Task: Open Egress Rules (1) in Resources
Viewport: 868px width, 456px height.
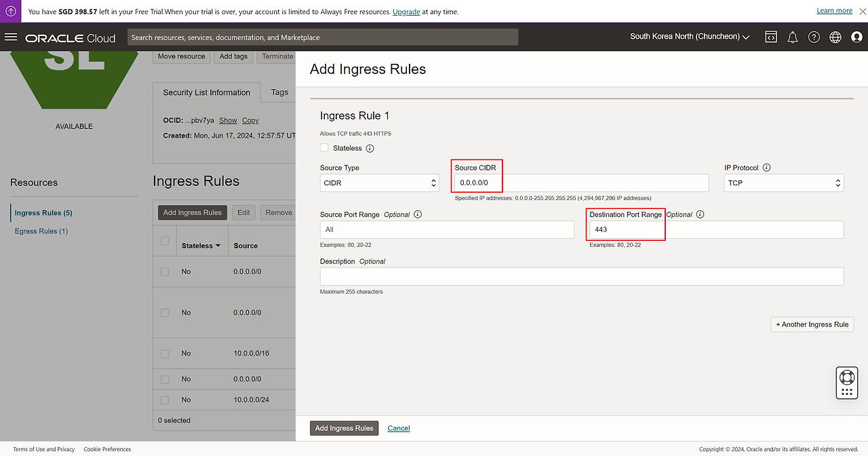Action: click(41, 231)
